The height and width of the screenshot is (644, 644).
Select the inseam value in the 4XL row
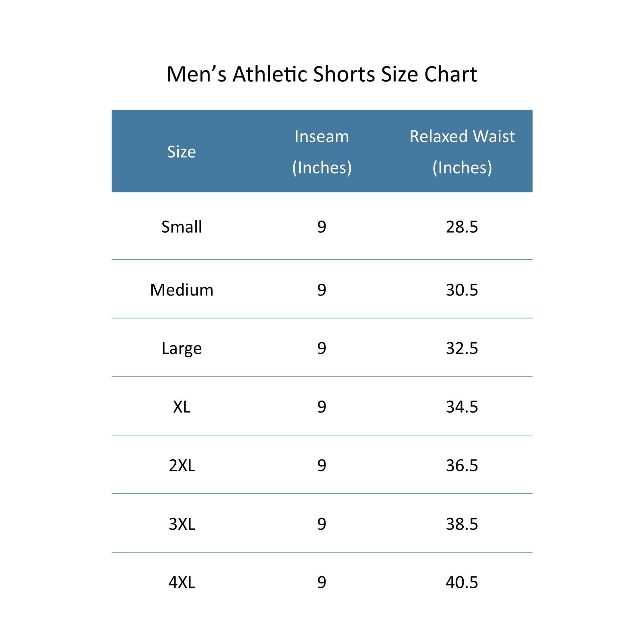(x=322, y=582)
